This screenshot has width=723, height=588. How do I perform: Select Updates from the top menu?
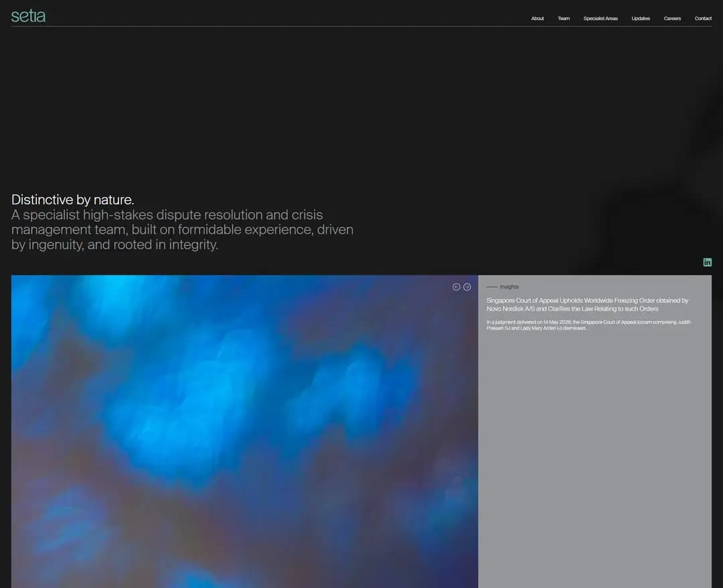point(641,19)
